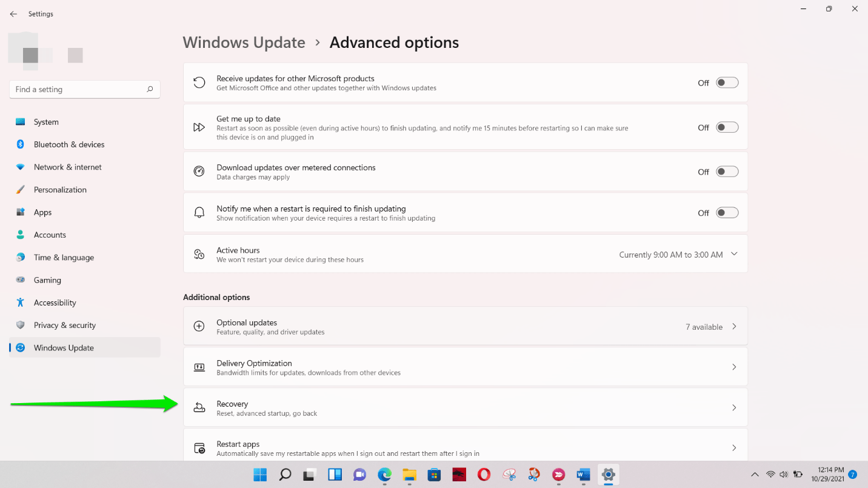Select Windows Update in the sidebar
The image size is (868, 488).
point(65,347)
